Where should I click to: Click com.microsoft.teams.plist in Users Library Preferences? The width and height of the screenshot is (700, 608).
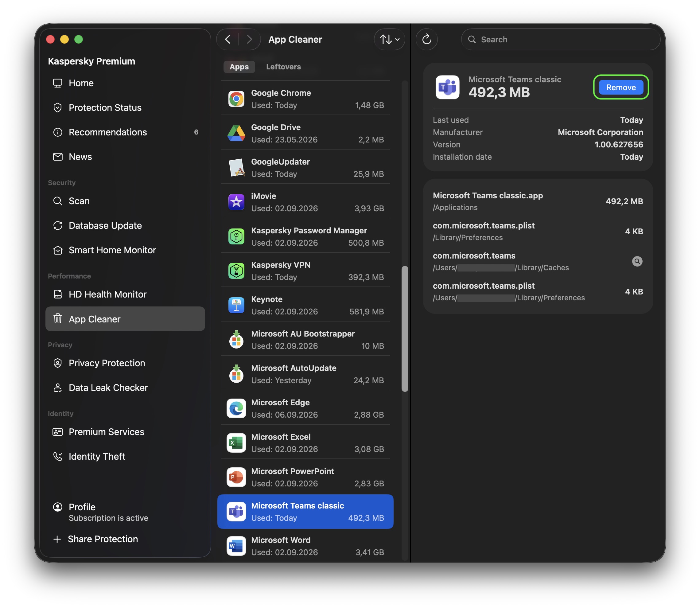tap(538, 291)
